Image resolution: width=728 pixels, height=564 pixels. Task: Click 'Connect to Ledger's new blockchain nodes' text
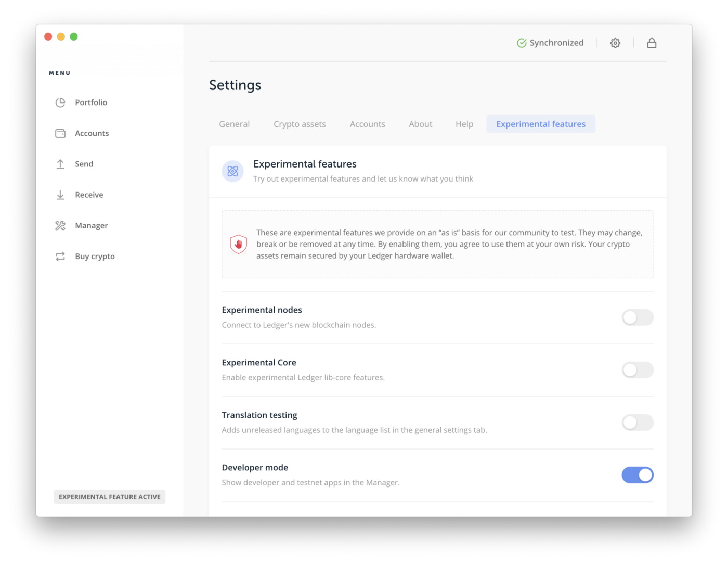299,325
